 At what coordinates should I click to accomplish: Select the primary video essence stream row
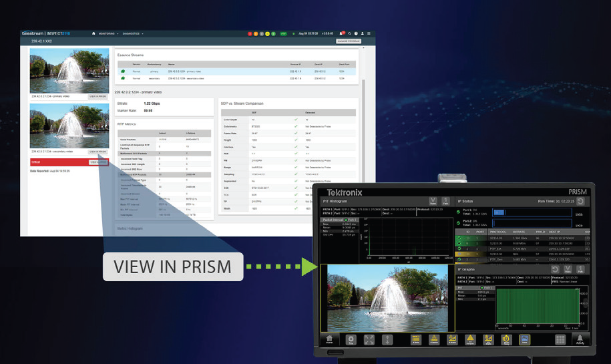236,71
